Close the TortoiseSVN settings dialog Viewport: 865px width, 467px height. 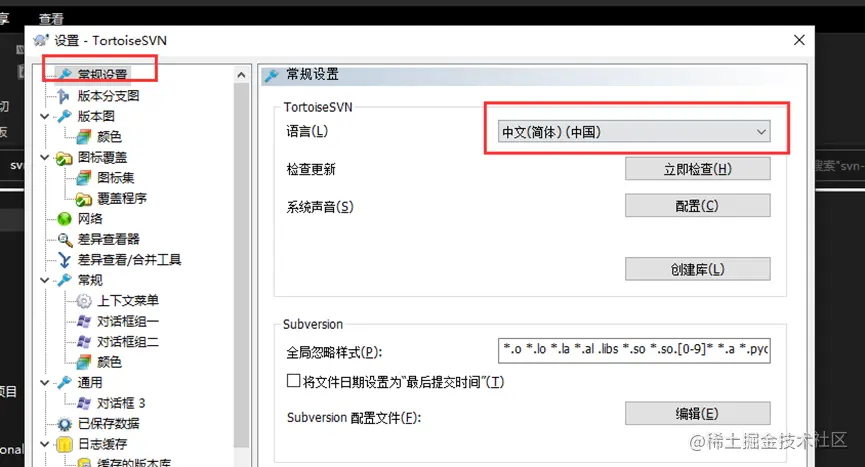[799, 40]
